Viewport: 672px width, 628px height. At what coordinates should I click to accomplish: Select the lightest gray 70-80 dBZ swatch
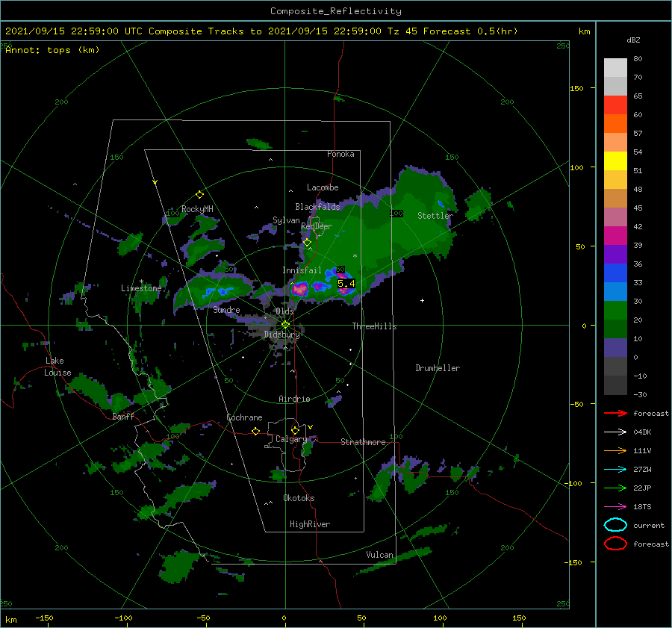pyautogui.click(x=615, y=67)
